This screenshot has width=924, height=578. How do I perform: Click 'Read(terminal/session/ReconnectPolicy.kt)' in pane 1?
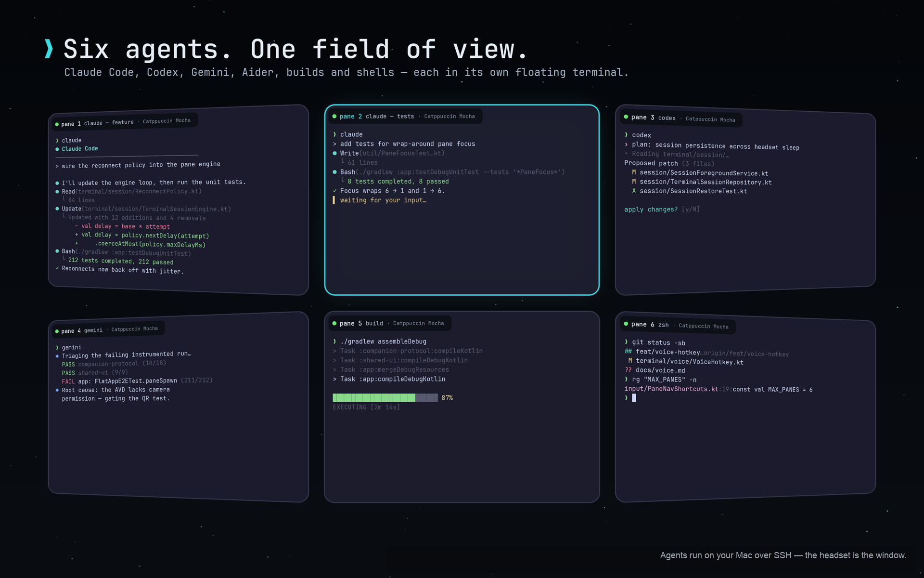132,191
